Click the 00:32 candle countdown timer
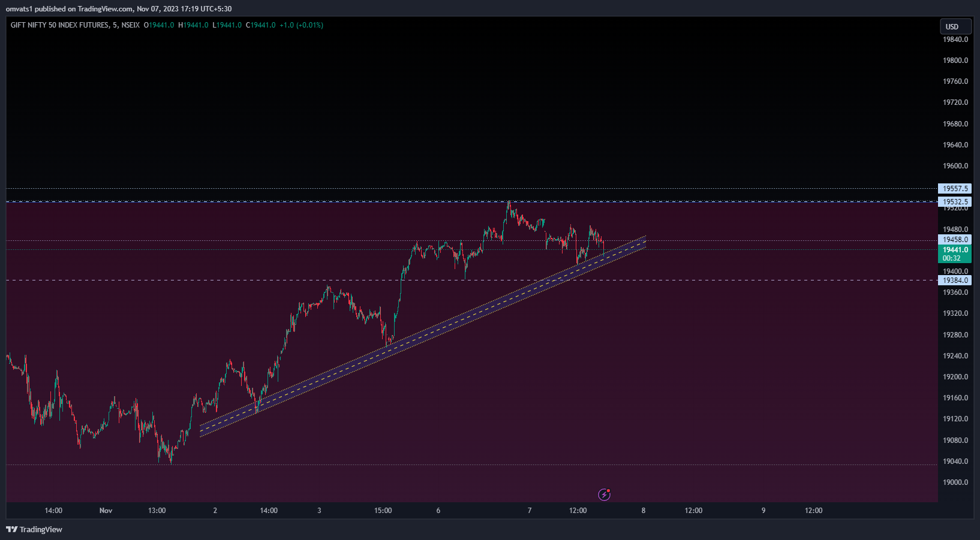The width and height of the screenshot is (980, 540). (x=952, y=258)
